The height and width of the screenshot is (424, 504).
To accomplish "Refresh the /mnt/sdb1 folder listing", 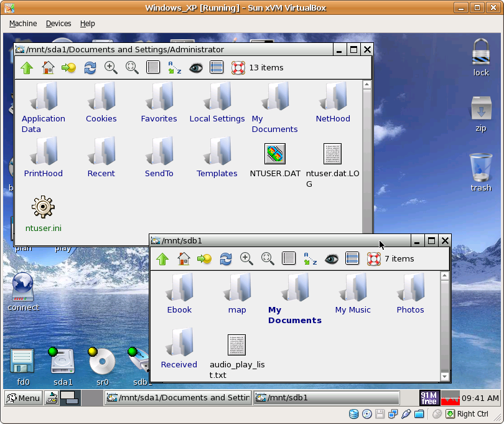I will [226, 259].
